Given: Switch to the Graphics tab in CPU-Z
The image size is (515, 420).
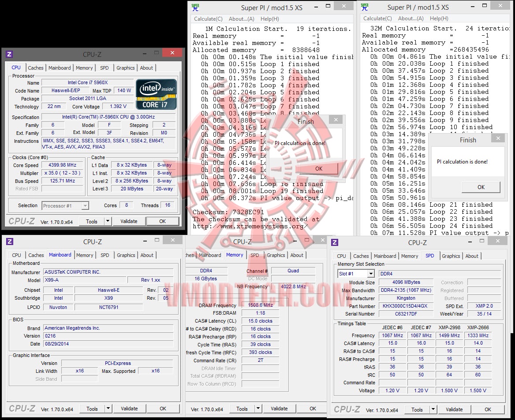Looking at the screenshot, I should pyautogui.click(x=125, y=67).
